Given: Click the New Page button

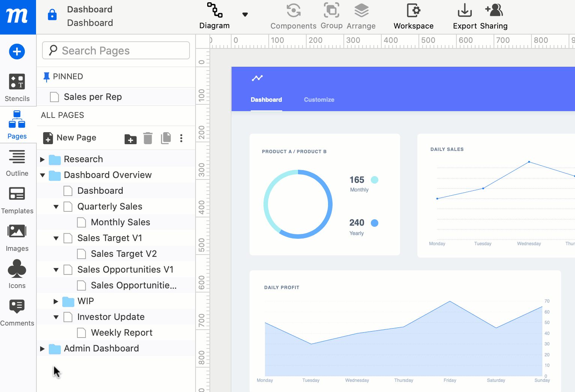Looking at the screenshot, I should 70,138.
